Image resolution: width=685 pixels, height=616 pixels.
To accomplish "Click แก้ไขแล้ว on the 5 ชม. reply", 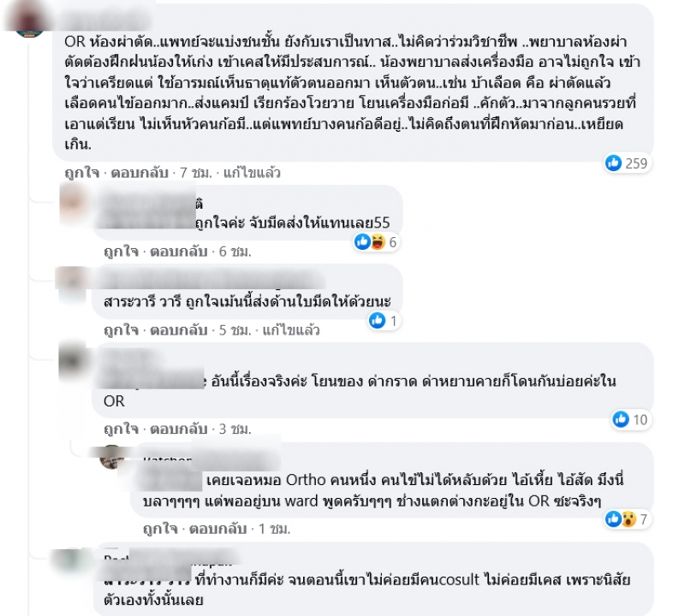I will (x=291, y=330).
